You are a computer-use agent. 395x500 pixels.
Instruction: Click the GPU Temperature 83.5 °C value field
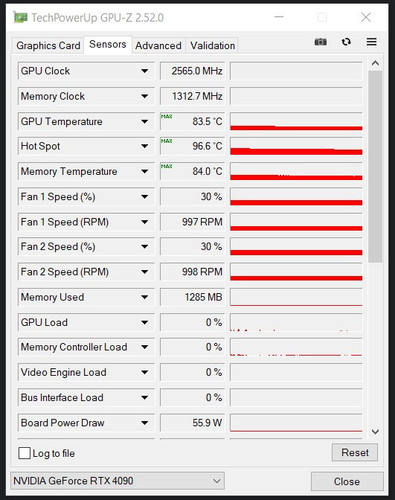[192, 121]
